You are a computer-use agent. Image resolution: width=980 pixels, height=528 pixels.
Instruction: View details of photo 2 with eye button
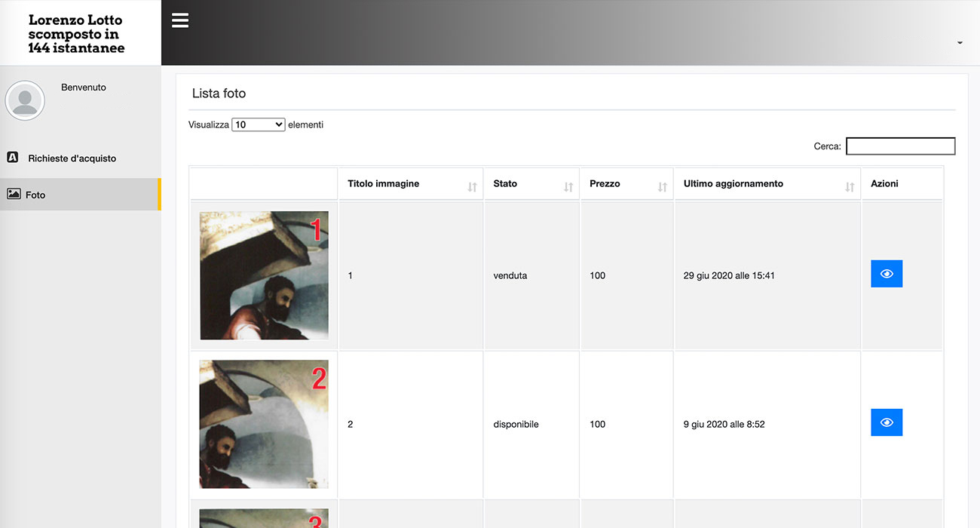(886, 422)
